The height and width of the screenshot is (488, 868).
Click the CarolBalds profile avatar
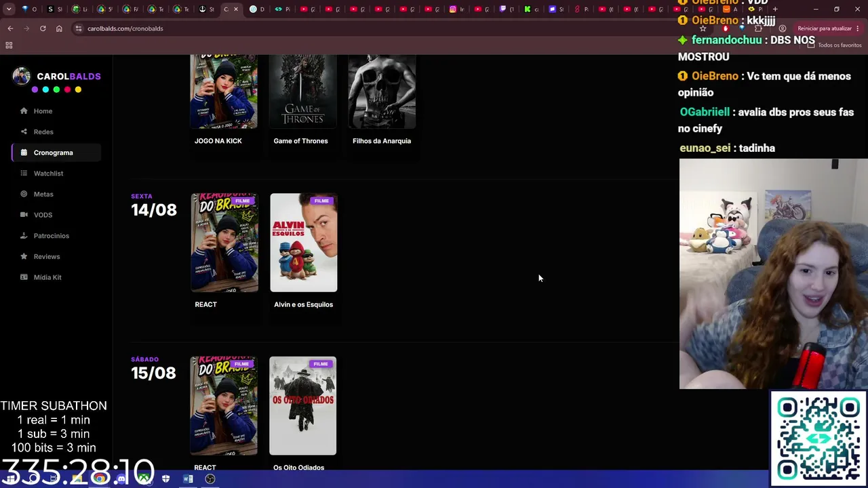click(22, 76)
